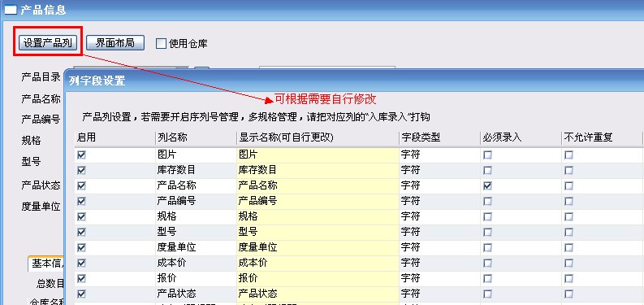Click the 列名称 column header
644x305 pixels.
[196, 138]
